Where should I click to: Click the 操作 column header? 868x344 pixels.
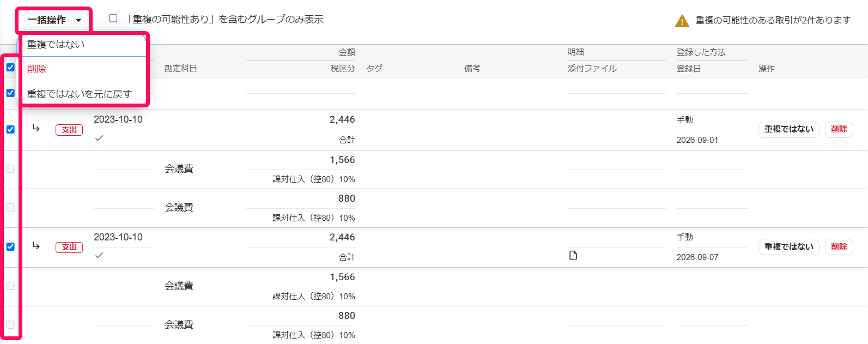point(767,68)
